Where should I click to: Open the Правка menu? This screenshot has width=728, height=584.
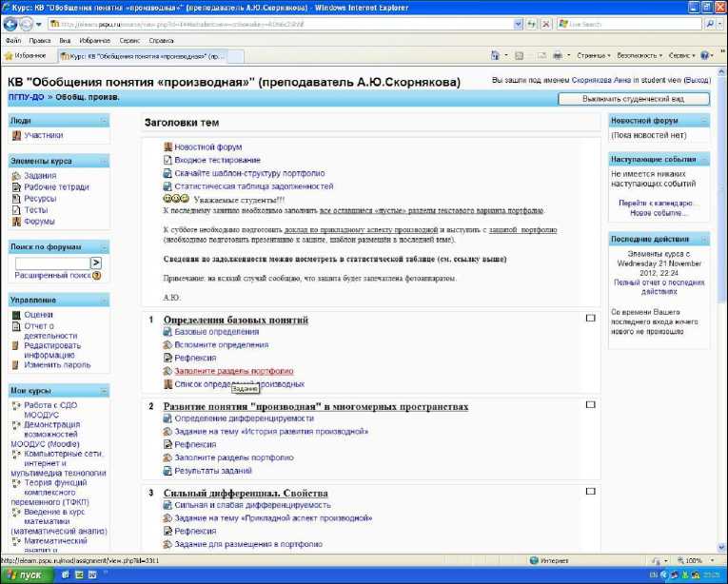point(40,41)
